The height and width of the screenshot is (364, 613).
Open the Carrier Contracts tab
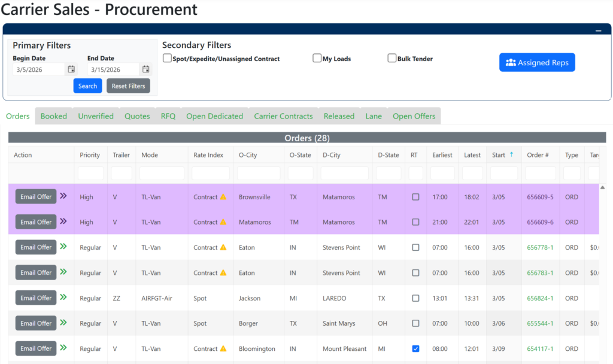283,116
